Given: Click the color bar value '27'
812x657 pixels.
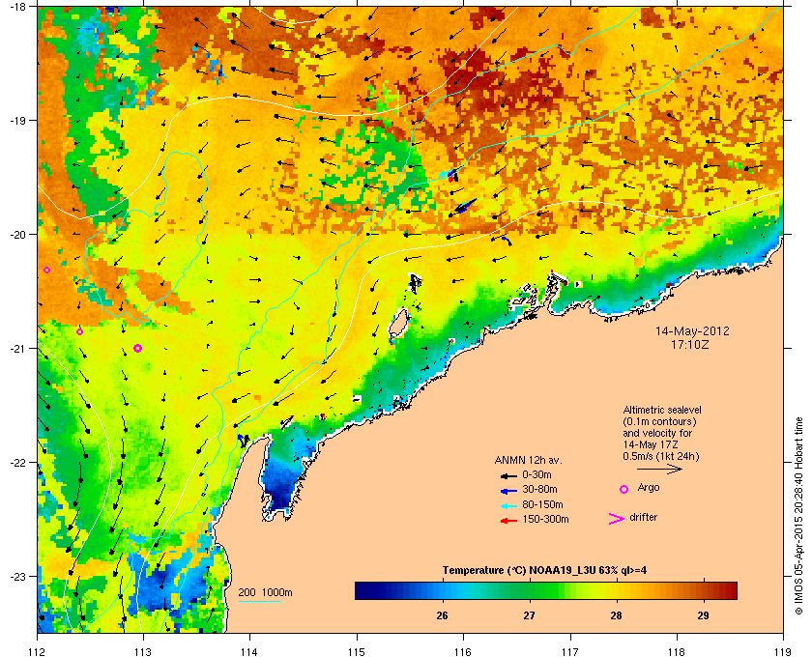Looking at the screenshot, I should tap(529, 615).
